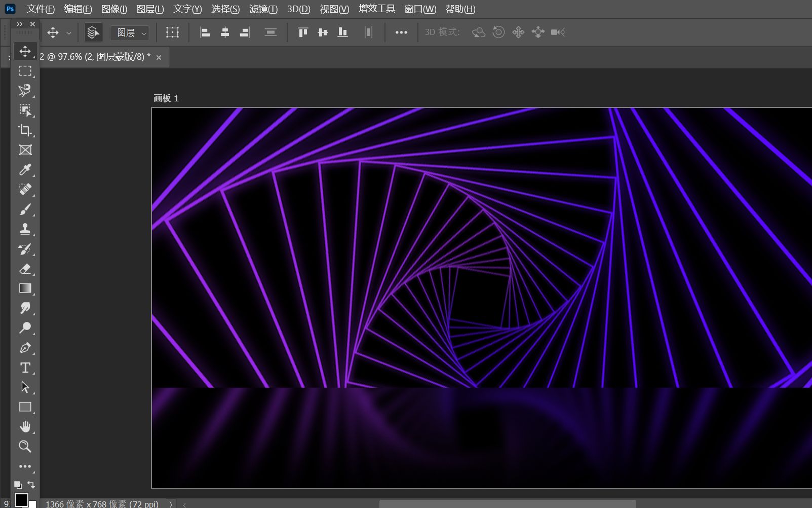Select the Dodge tool
This screenshot has height=508, width=812.
(x=25, y=328)
